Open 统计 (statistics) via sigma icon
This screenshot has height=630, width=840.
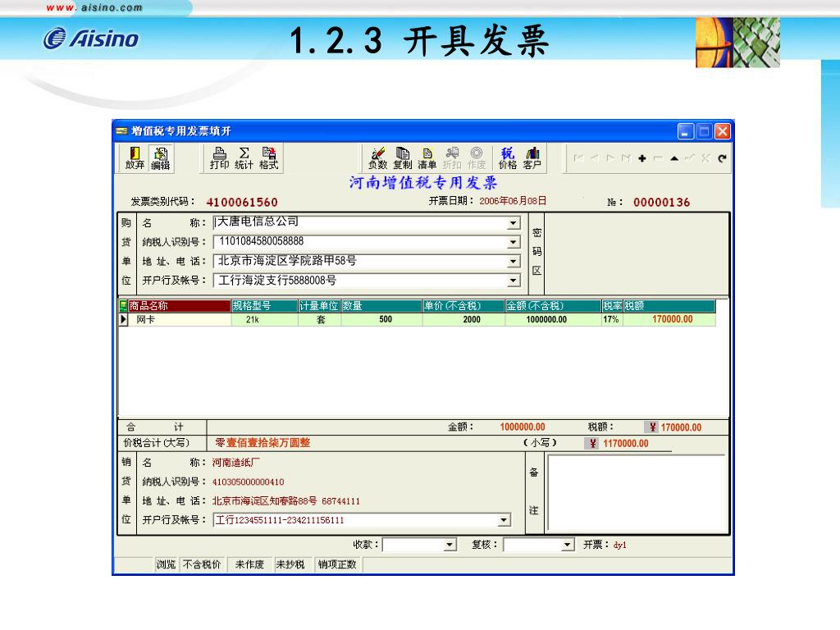(244, 158)
